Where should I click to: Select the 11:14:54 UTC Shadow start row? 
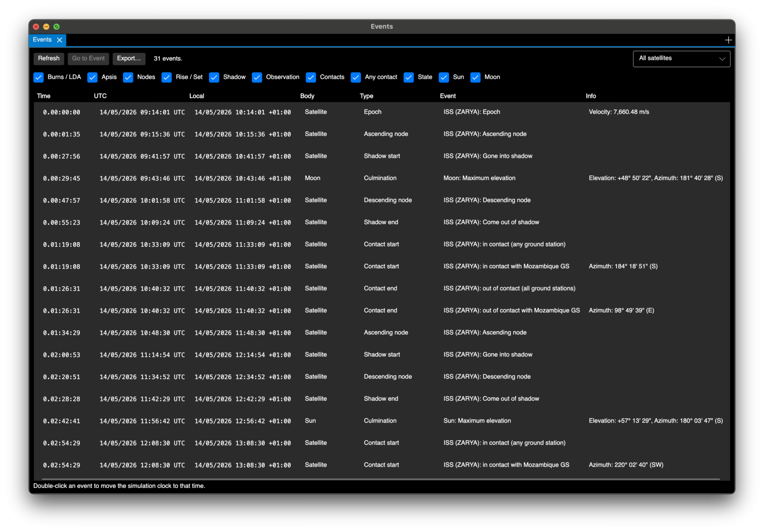(x=382, y=355)
